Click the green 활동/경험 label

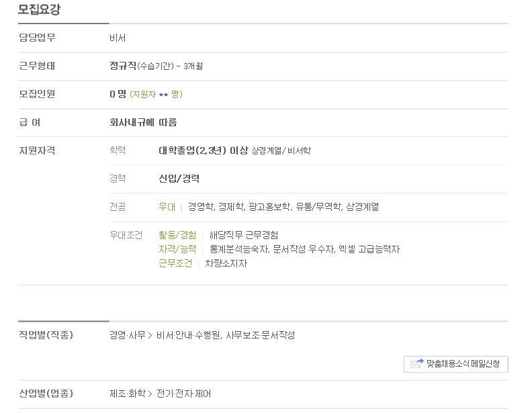pos(177,235)
